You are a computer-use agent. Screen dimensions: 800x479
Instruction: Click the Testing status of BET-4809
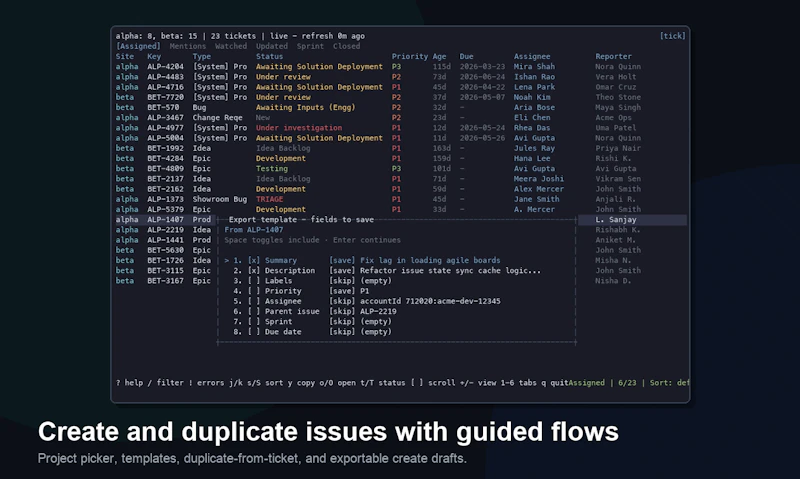pyautogui.click(x=272, y=169)
